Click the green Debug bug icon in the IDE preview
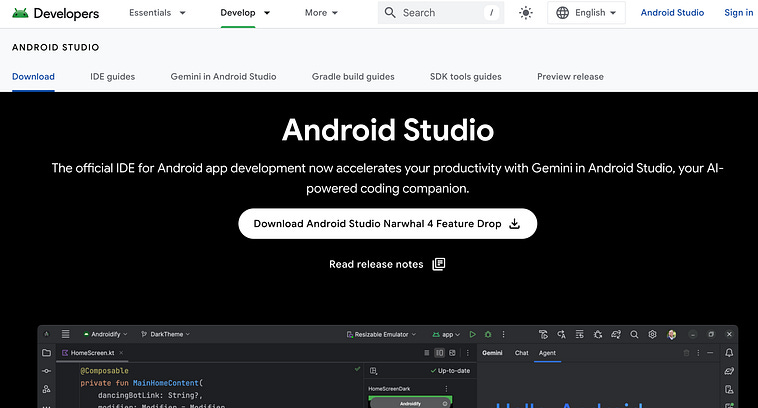Image resolution: width=758 pixels, height=408 pixels. tap(488, 334)
